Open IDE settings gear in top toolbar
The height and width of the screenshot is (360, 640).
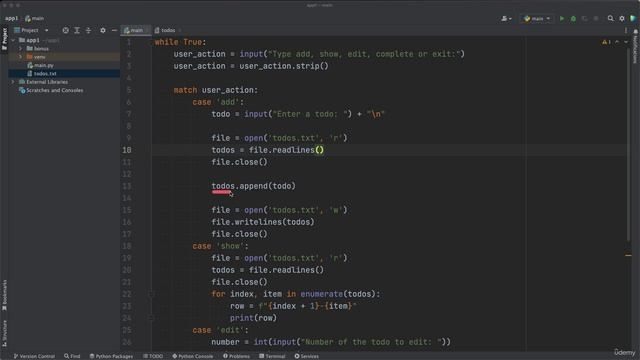(622, 18)
